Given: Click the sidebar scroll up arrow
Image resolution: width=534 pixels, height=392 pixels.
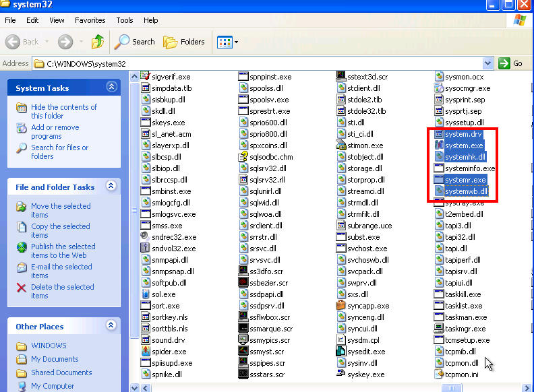Looking at the screenshot, I should [x=135, y=76].
